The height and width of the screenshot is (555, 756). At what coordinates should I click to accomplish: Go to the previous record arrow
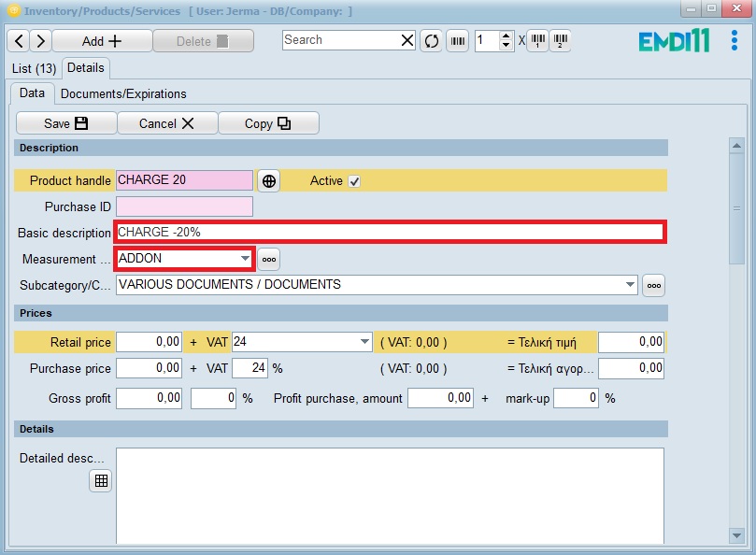(x=19, y=41)
